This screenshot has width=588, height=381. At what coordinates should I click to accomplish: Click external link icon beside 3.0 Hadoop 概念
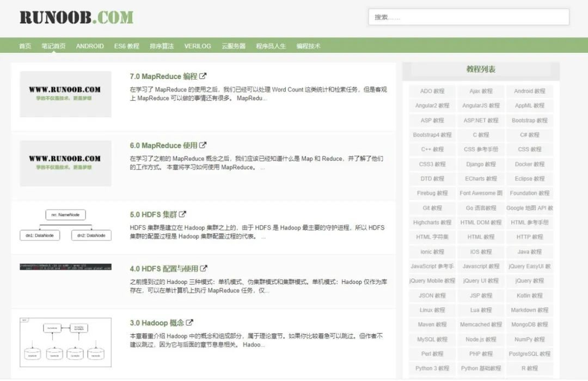[190, 323]
